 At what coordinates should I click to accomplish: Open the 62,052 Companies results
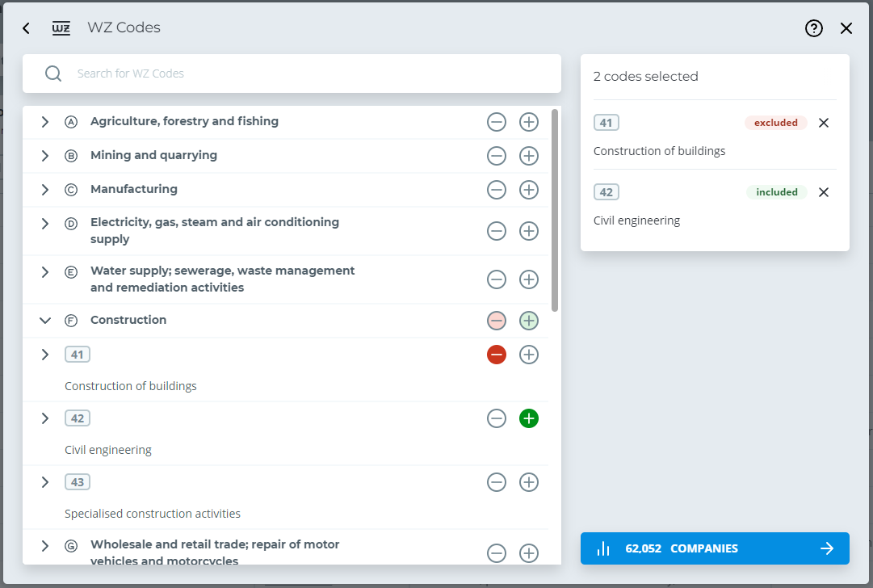click(715, 548)
